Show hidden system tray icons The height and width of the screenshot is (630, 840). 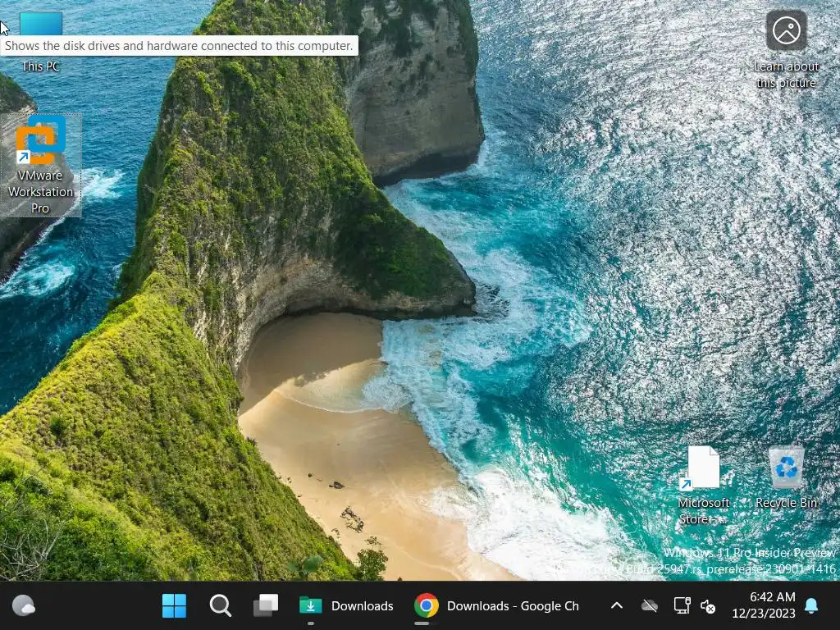tap(617, 606)
